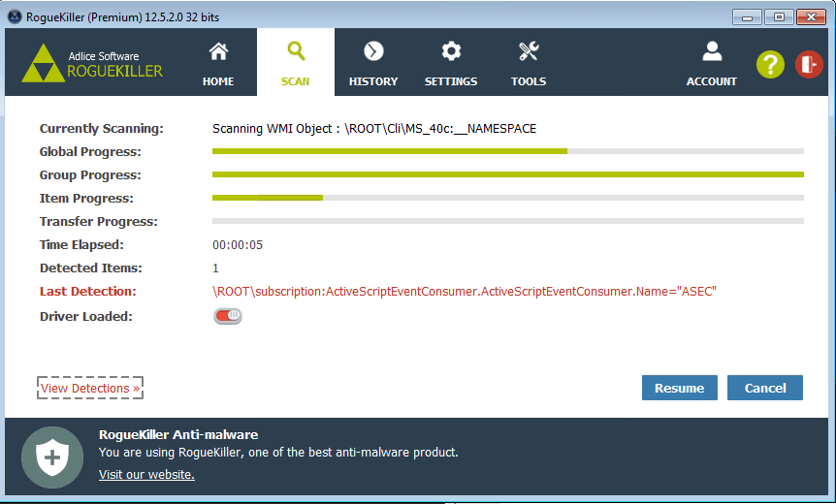The width and height of the screenshot is (836, 504).
Task: Select the Scan magnifier icon
Action: pyautogui.click(x=296, y=51)
